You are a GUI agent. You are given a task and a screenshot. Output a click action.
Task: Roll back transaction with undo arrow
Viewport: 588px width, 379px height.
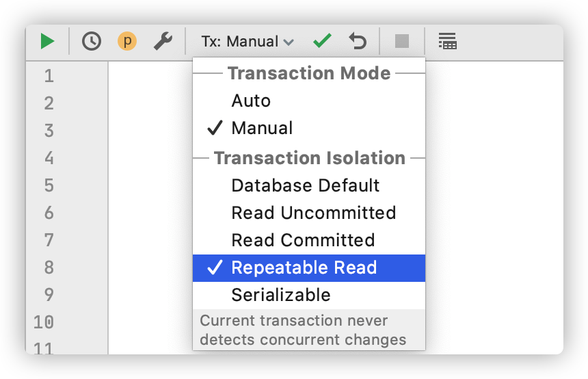[358, 41]
